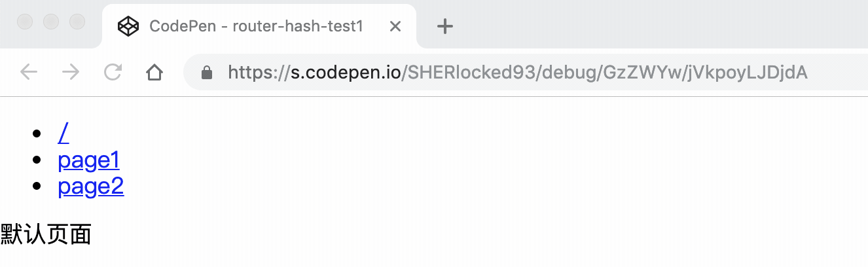Image resolution: width=868 pixels, height=267 pixels.
Task: Click the bullet beside page2
Action: [37, 187]
